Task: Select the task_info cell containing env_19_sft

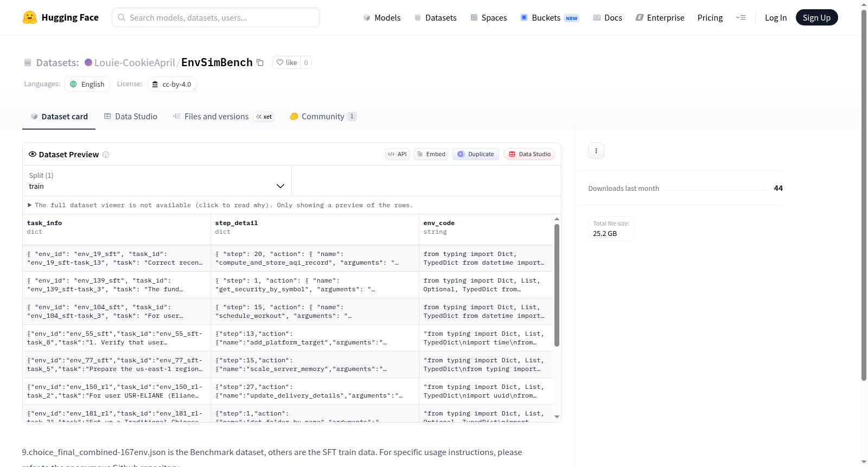Action: 117,258
